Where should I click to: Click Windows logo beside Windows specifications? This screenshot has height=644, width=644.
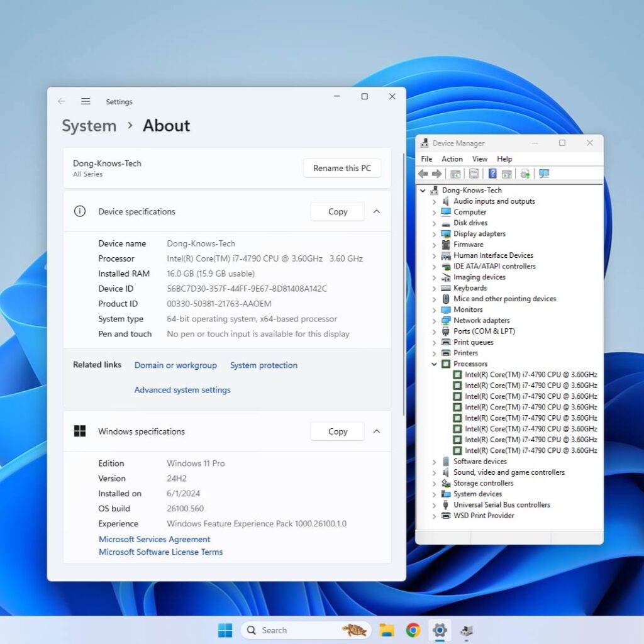(80, 431)
